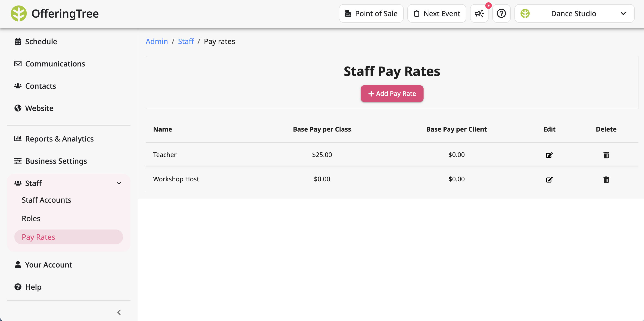
Task: Click the Dance Studio leaf avatar
Action: click(x=525, y=13)
